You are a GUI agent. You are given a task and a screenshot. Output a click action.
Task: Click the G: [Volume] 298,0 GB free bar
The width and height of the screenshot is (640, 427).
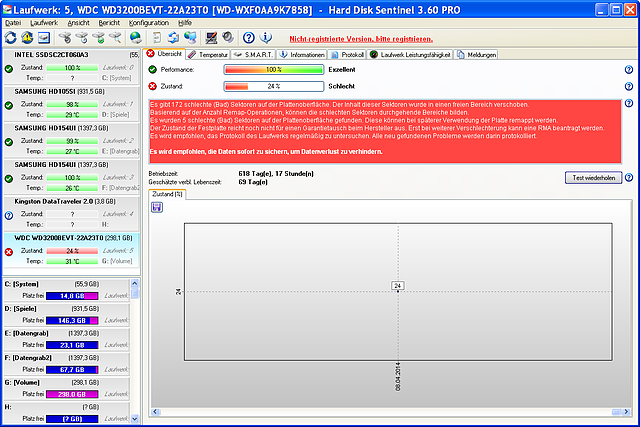pos(72,394)
